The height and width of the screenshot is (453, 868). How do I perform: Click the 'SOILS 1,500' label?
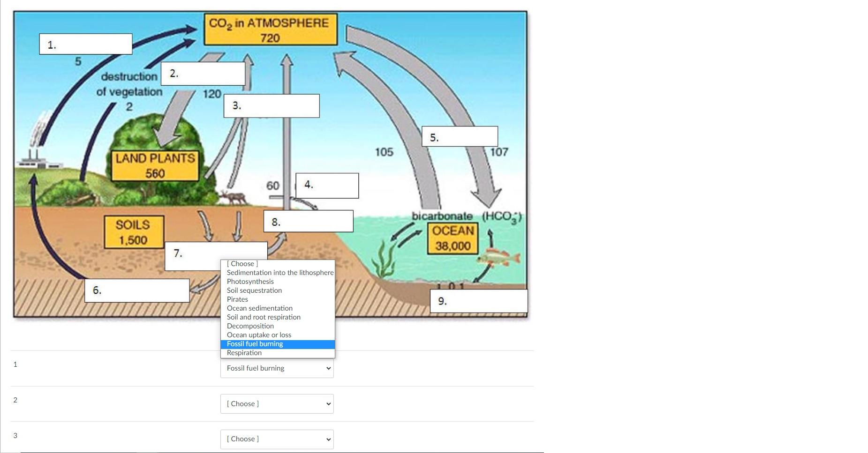[134, 232]
